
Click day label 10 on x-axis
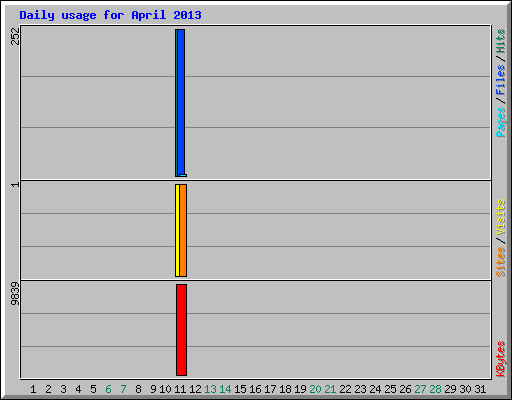click(165, 389)
